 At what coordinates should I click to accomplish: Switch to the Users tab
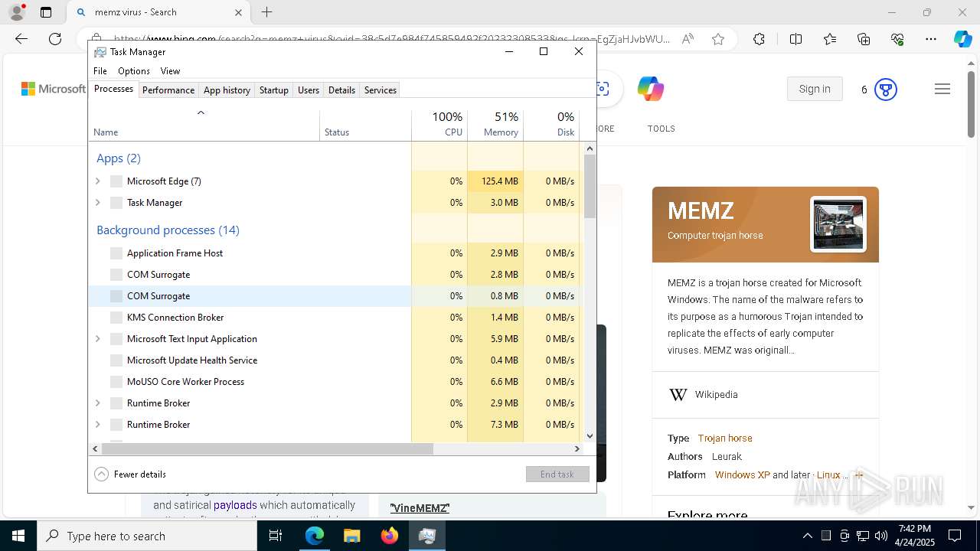point(309,90)
